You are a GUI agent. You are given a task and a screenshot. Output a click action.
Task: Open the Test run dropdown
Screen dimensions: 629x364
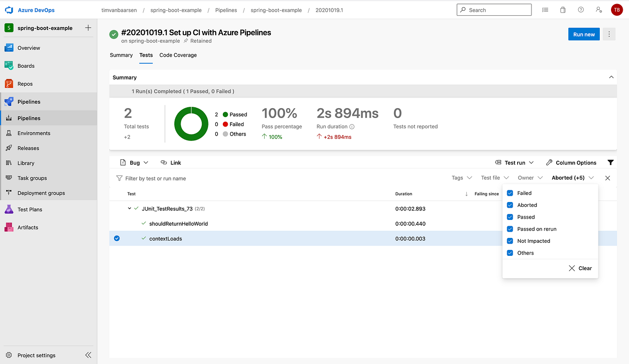[x=514, y=162]
